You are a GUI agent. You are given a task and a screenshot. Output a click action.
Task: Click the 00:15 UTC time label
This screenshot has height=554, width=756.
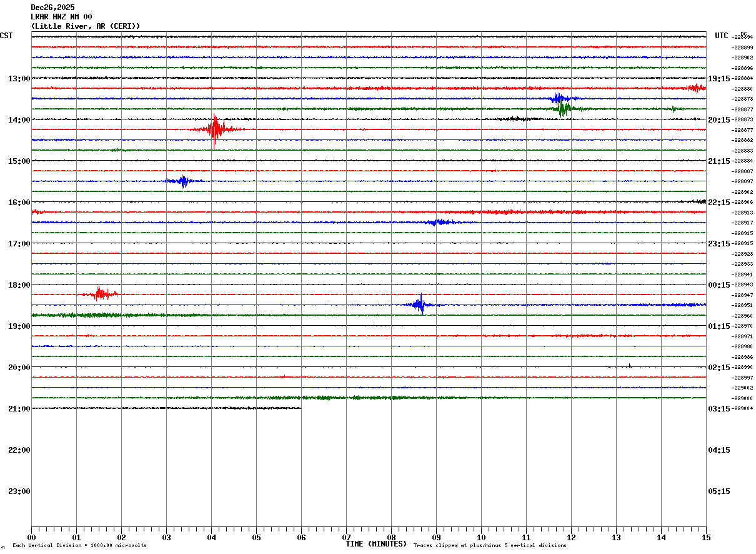(719, 285)
